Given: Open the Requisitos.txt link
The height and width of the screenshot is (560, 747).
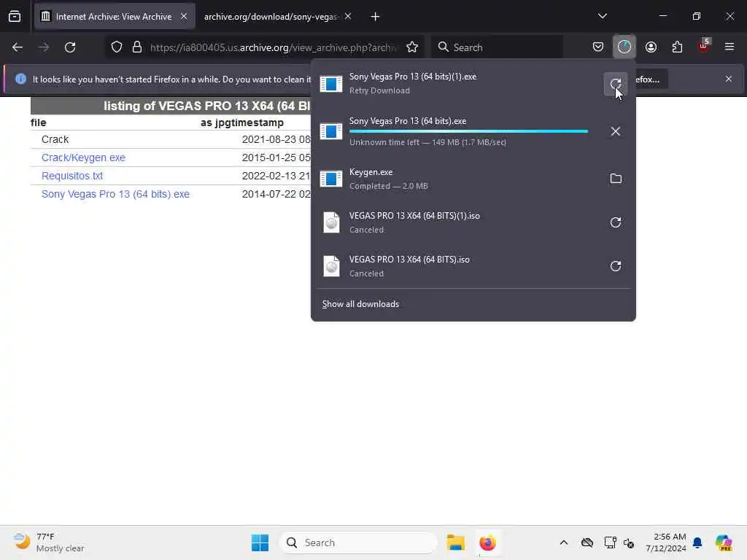Looking at the screenshot, I should click(x=72, y=176).
